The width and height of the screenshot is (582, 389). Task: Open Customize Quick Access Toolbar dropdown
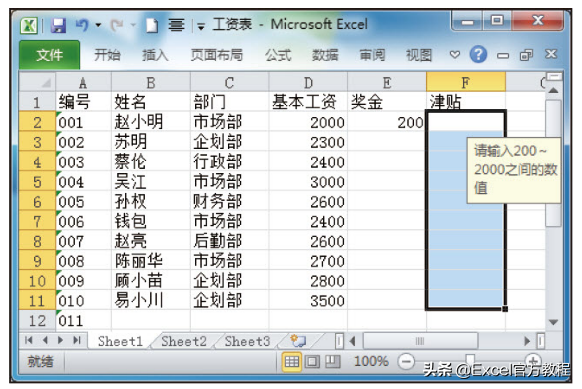(201, 26)
